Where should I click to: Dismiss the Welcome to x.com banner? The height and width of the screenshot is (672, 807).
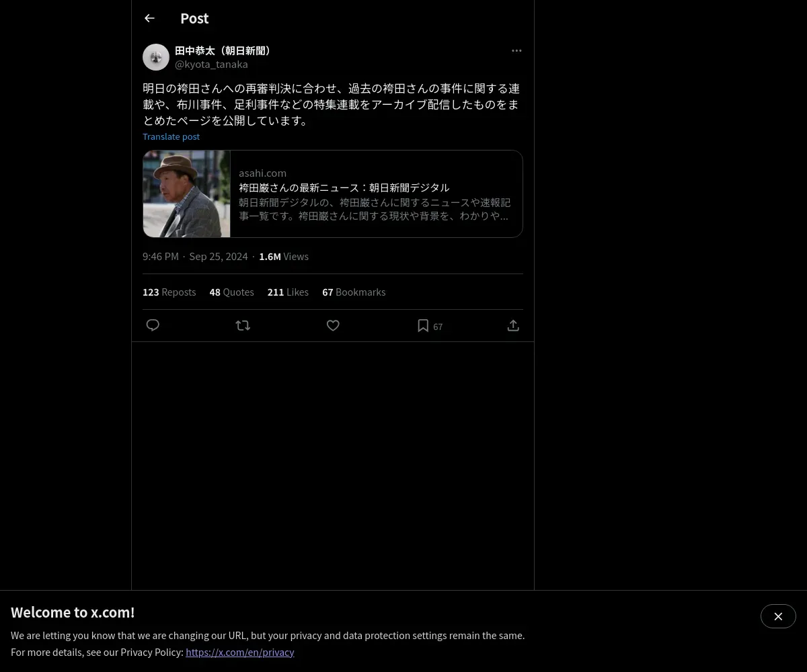point(778,616)
